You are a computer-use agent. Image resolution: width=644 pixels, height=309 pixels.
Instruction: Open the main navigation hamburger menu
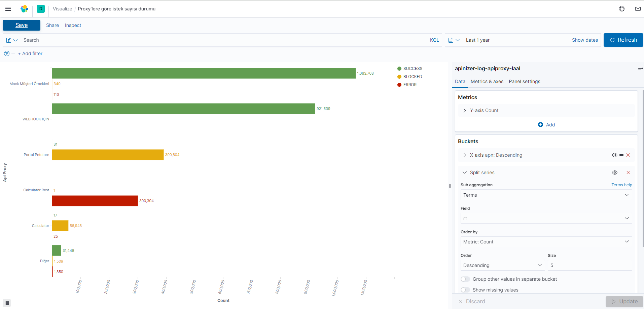click(8, 9)
